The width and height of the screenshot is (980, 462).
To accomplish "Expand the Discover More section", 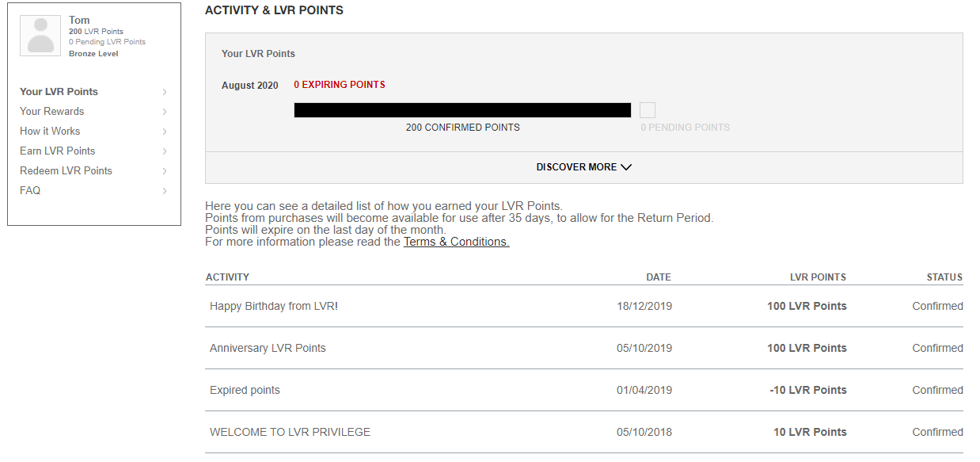I will point(584,167).
